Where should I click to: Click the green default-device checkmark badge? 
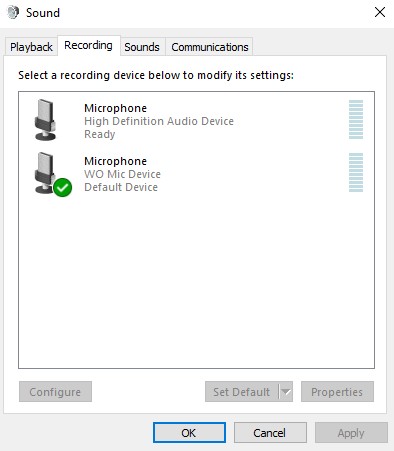point(63,187)
